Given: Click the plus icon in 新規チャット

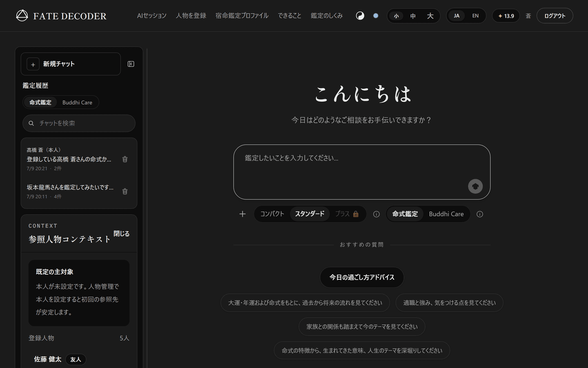Looking at the screenshot, I should 33,64.
